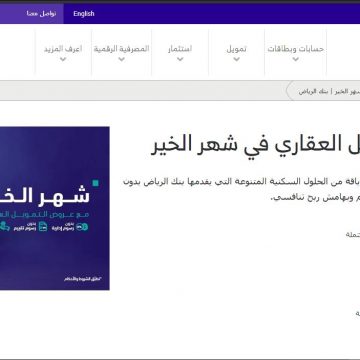360x360 pixels.
Task: Open the المصرفية الرقمية menu
Action: (x=121, y=49)
